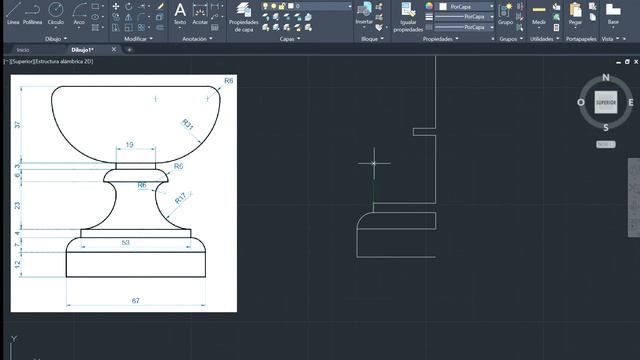Toggle the layer freeze sun icon
This screenshot has width=640, height=360.
point(273,6)
